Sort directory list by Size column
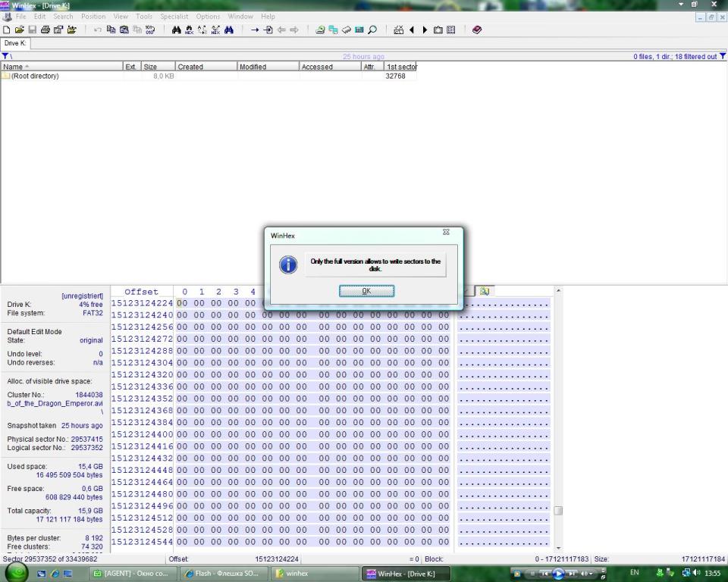Screen dimensions: 728x582 [158, 67]
